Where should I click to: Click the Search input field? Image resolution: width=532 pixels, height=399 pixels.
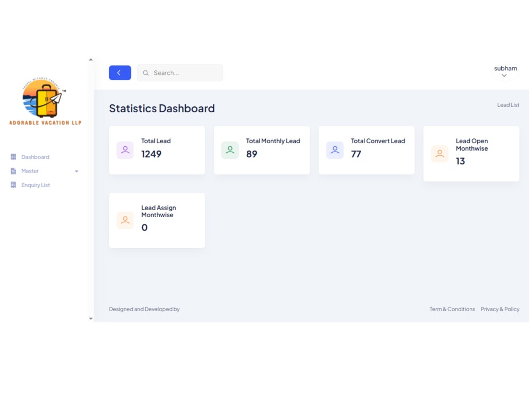pos(180,72)
